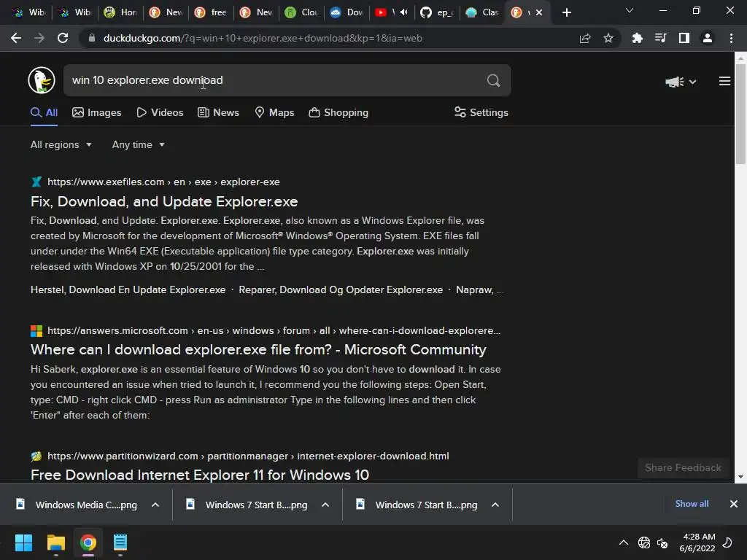Viewport: 747px width, 560px height.
Task: Show hidden system tray icons
Action: click(x=623, y=542)
